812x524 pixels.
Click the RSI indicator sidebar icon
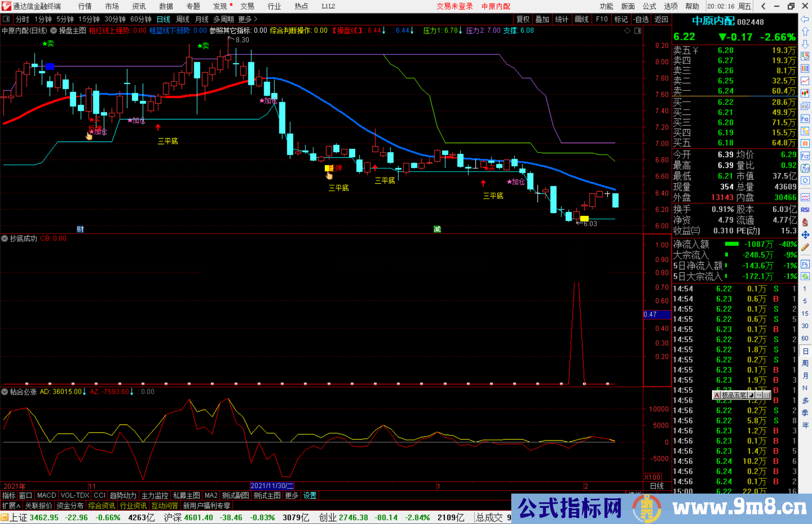[805, 210]
